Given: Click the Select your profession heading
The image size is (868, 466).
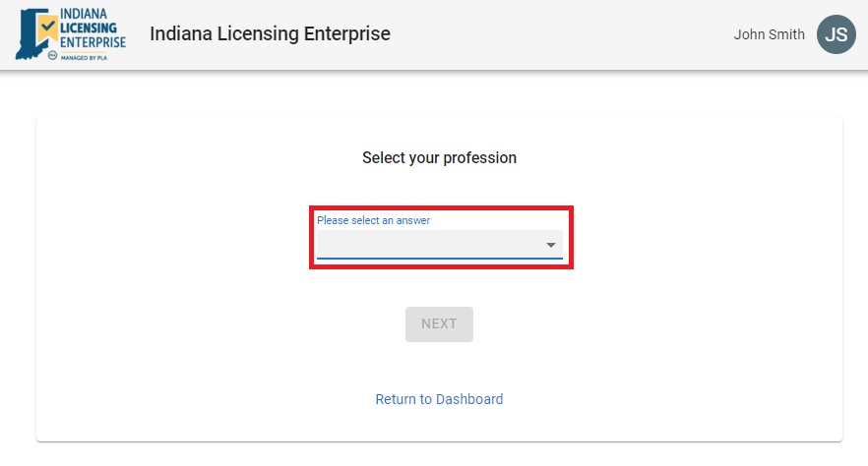Looking at the screenshot, I should coord(439,157).
